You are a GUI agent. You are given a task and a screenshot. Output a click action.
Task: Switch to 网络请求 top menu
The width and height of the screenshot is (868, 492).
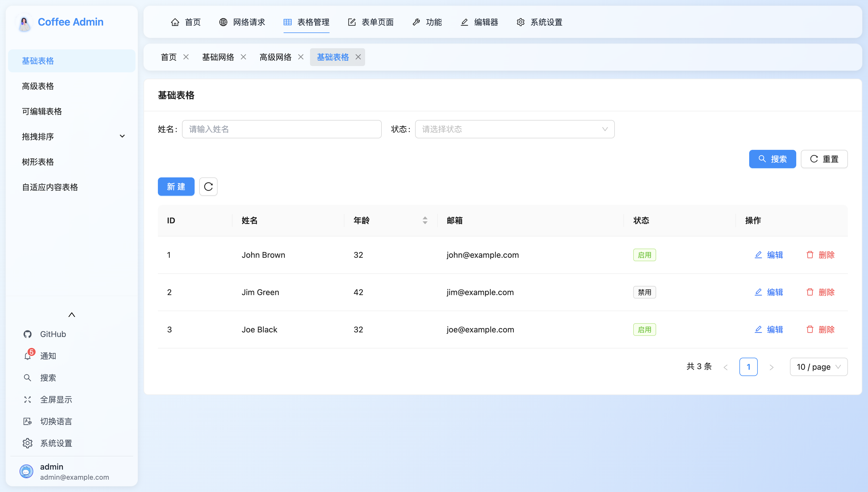[x=242, y=22]
